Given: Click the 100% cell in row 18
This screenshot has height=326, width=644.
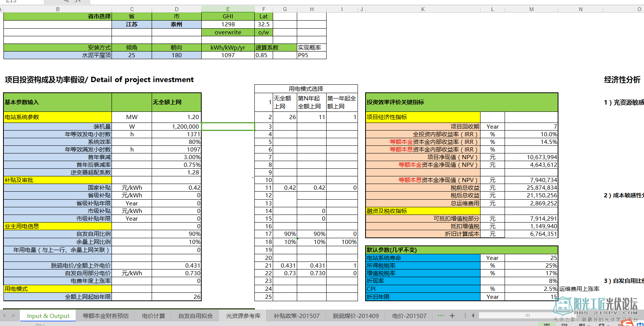Looking at the screenshot, I should (342, 242).
